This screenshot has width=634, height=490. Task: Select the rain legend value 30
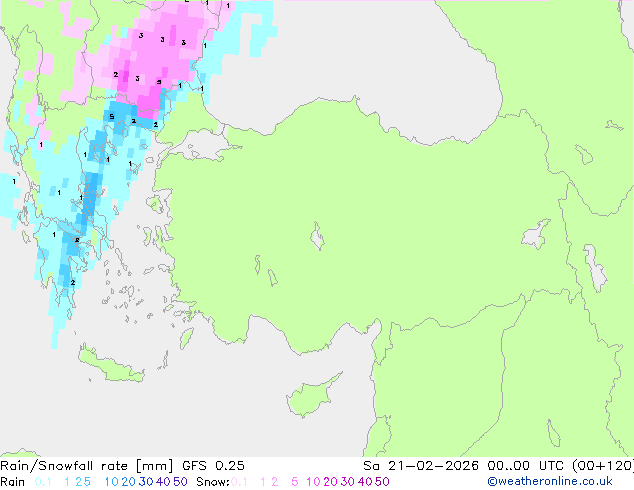click(x=146, y=482)
